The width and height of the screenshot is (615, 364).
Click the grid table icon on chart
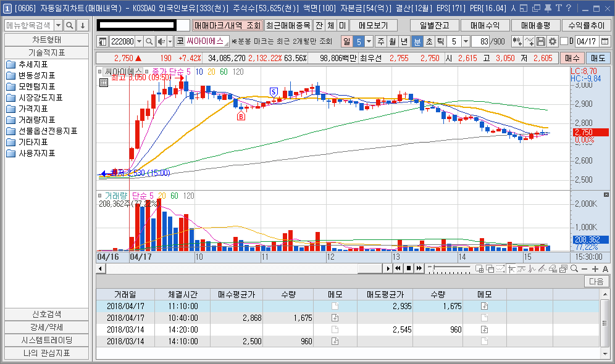(x=104, y=83)
